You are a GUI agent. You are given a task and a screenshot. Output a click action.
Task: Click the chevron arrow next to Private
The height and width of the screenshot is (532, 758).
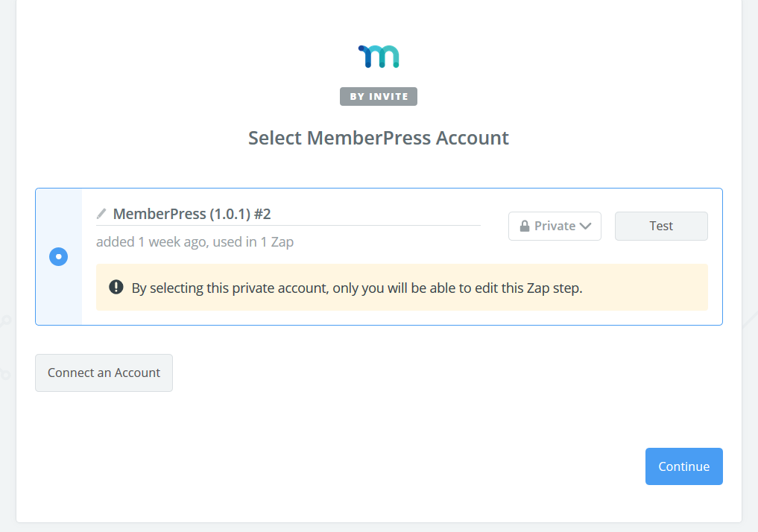[585, 226]
